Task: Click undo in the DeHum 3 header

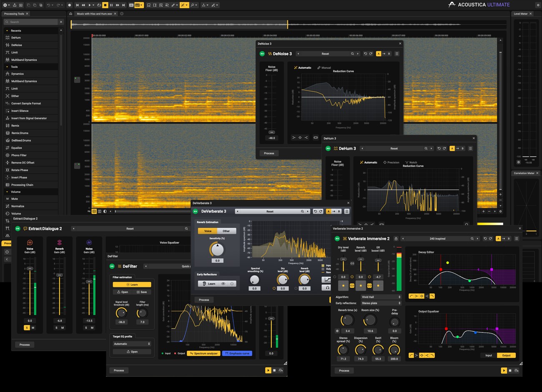Action: click(439, 148)
